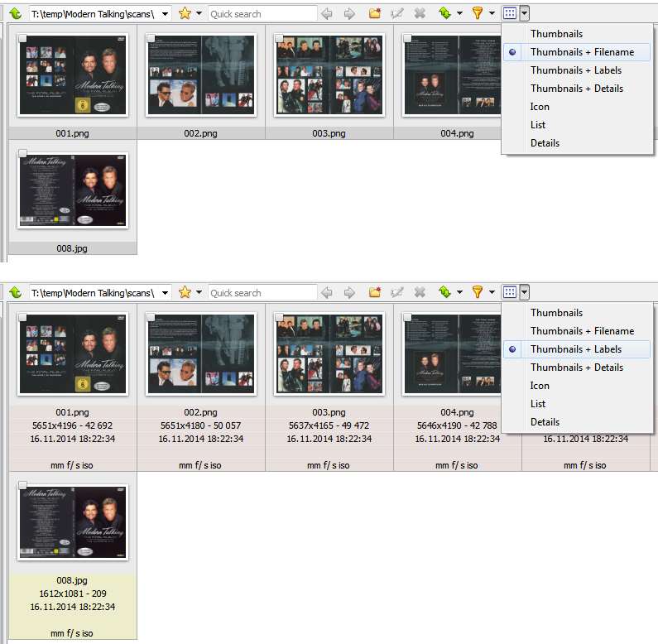Tick checkbox on 001.png thumbnail, lower panel
This screenshot has height=644, width=658.
point(22,317)
